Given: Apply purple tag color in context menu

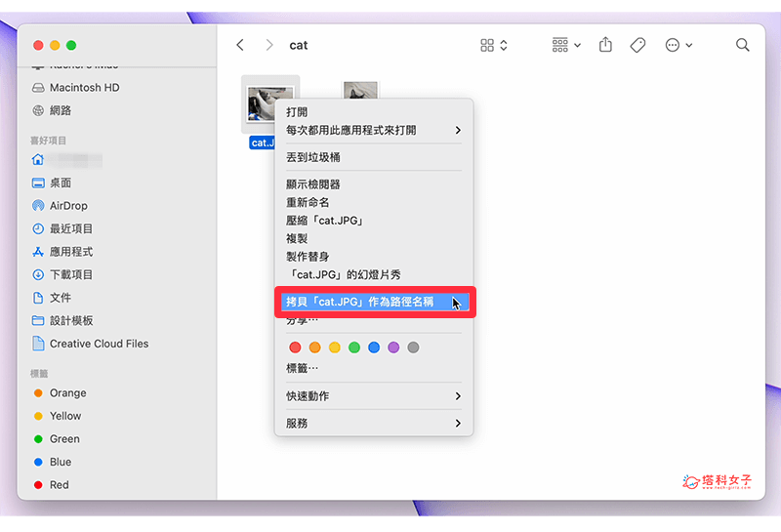Looking at the screenshot, I should [x=393, y=348].
